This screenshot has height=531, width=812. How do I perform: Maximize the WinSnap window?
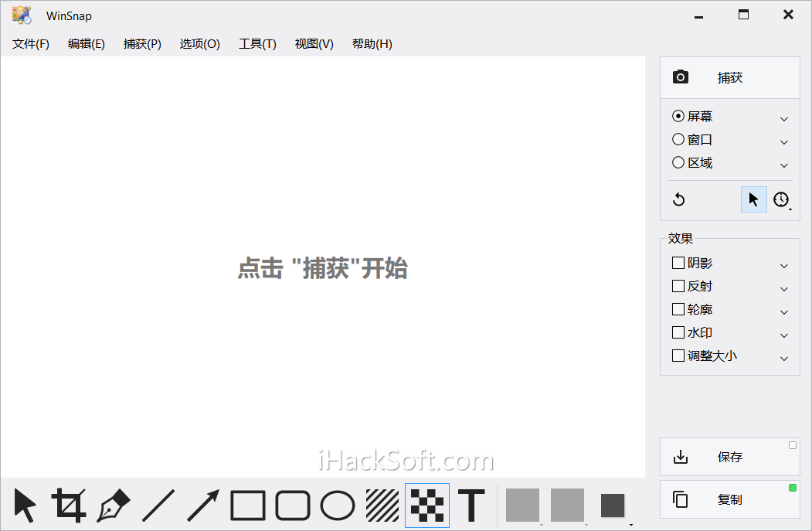click(x=744, y=15)
